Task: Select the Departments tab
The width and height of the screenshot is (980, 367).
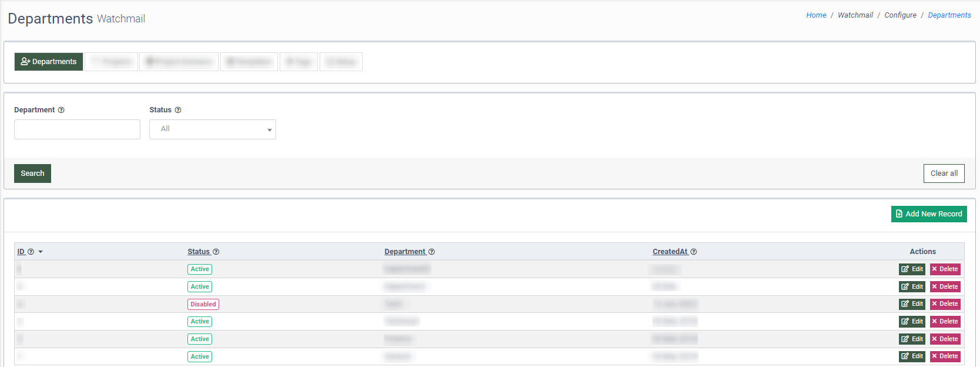Action: [x=49, y=62]
